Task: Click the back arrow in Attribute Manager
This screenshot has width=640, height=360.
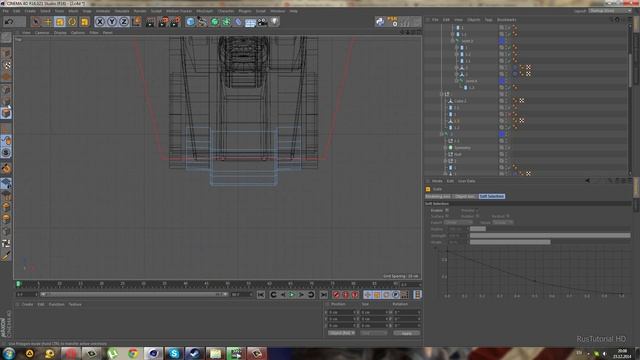Action: click(x=587, y=181)
